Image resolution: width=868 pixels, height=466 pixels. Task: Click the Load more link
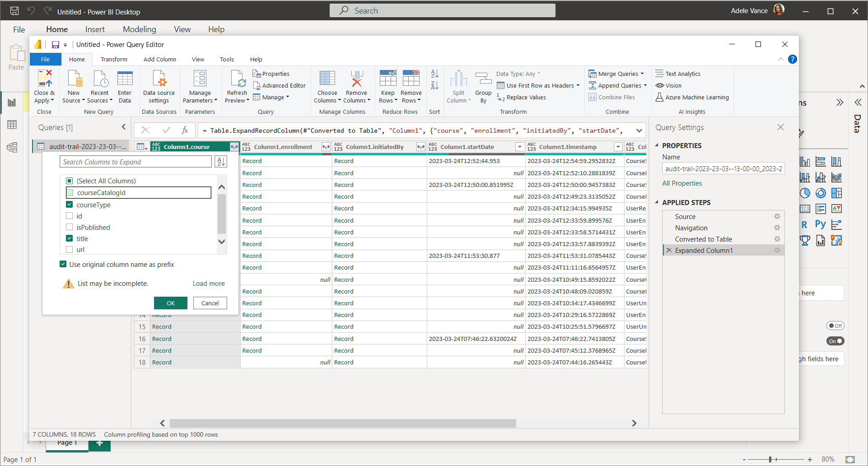tap(209, 284)
